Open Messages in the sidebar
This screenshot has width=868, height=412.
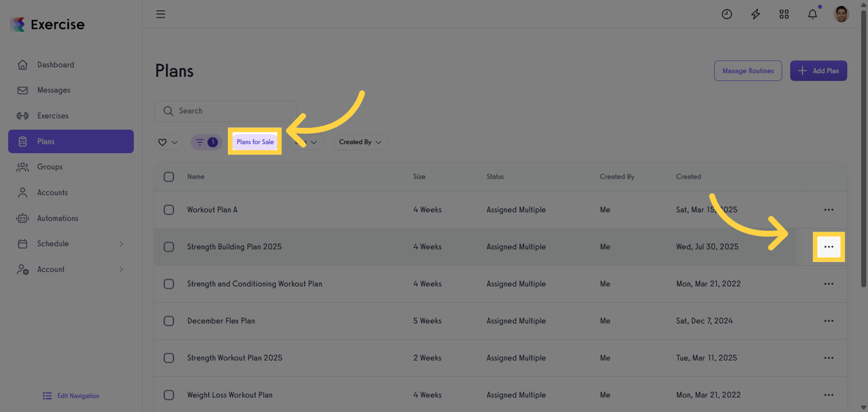(x=71, y=90)
